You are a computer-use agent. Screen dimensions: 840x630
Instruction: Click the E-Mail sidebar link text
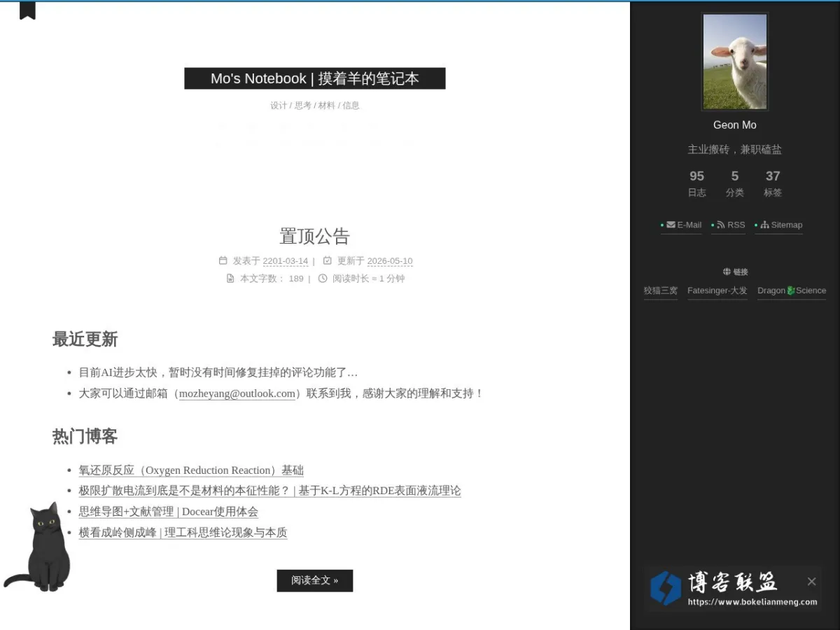(689, 225)
